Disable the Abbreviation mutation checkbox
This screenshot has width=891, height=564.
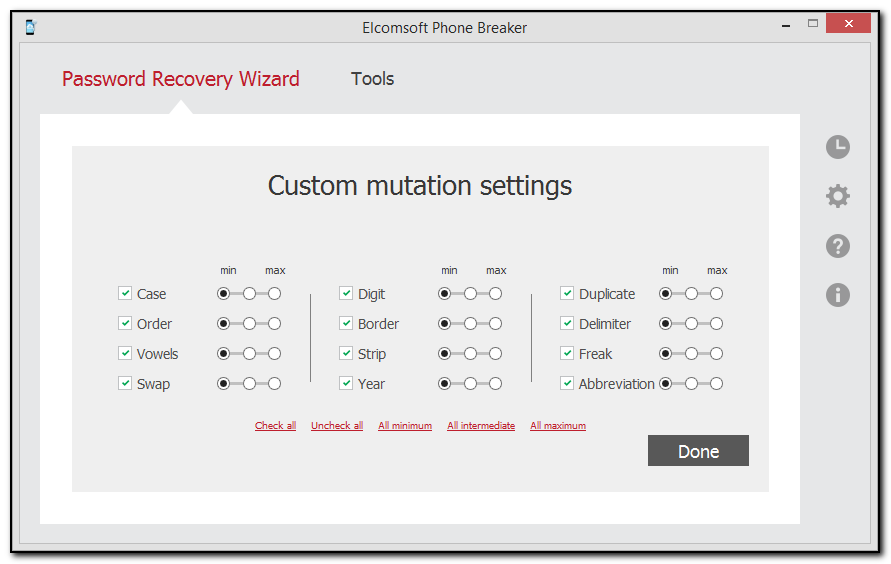(567, 383)
